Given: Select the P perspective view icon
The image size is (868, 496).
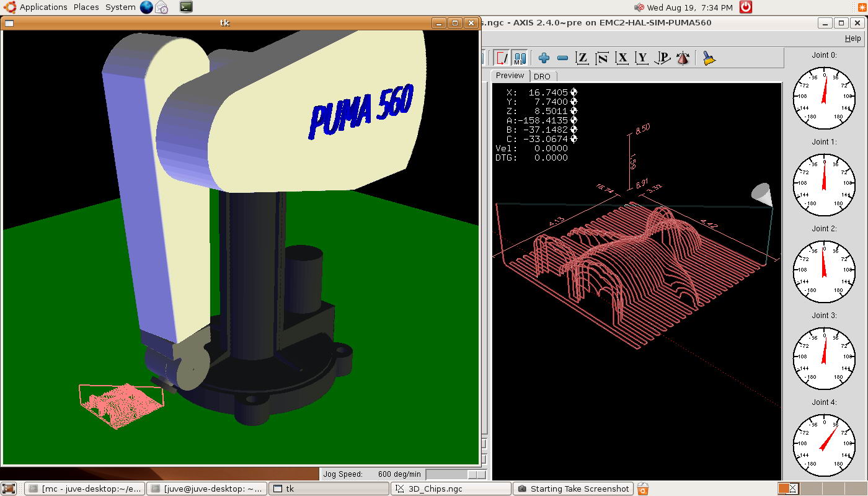Looking at the screenshot, I should [x=662, y=58].
